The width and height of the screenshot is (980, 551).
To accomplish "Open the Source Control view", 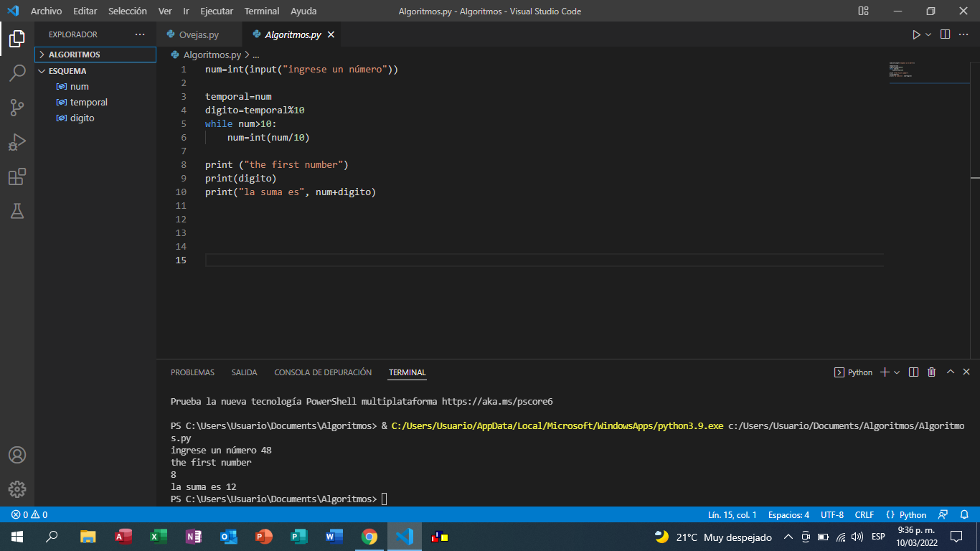I will (x=17, y=108).
